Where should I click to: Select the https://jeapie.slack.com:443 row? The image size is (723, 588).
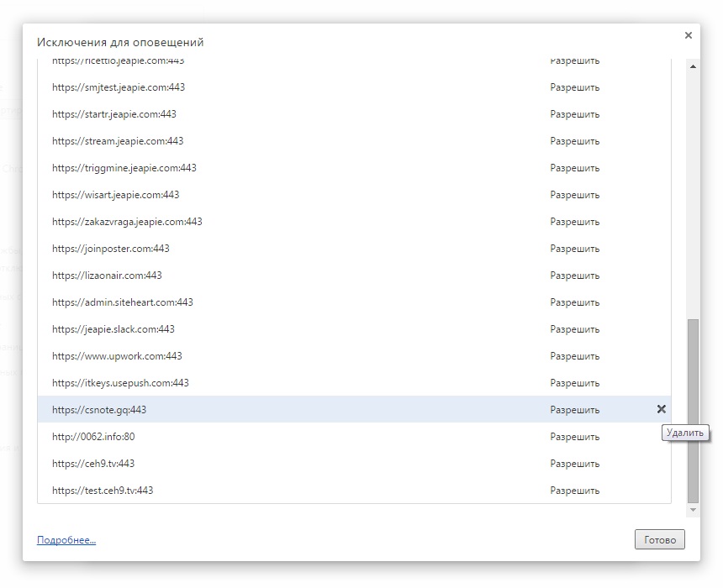[x=113, y=329]
